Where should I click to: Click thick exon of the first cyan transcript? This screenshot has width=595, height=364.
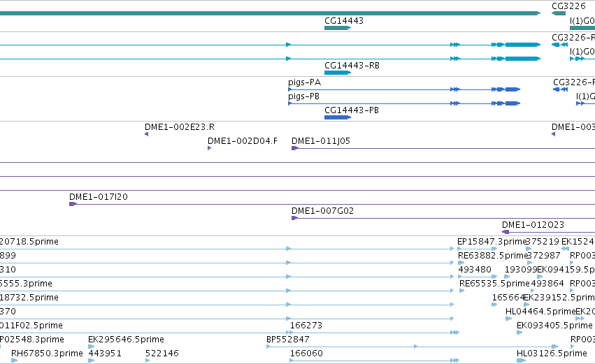pos(522,45)
